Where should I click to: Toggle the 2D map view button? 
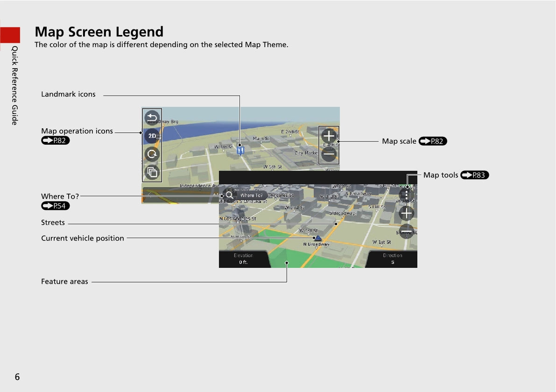click(x=152, y=136)
